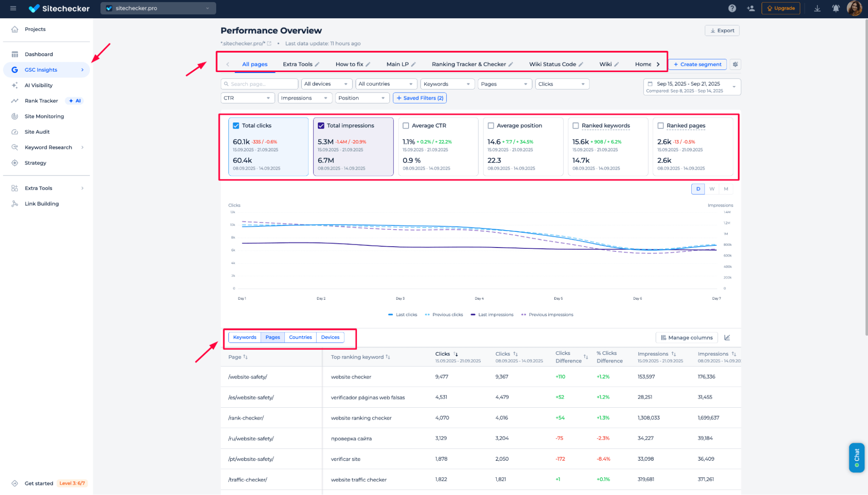Edit Ranking Tracker & Checker segment pencil
The height and width of the screenshot is (495, 868).
point(511,64)
